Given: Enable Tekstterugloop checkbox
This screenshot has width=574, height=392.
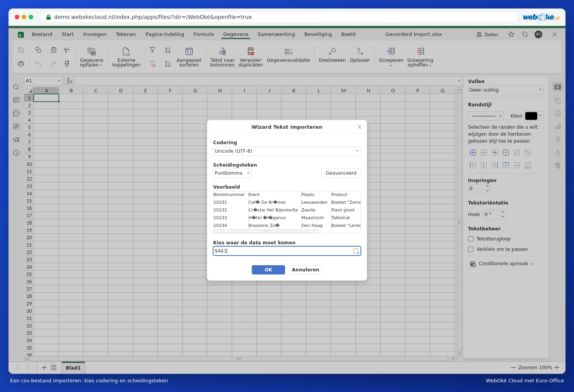Looking at the screenshot, I should pyautogui.click(x=471, y=239).
